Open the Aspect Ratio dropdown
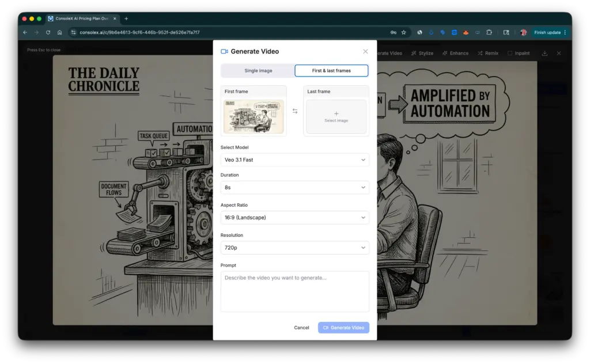The width and height of the screenshot is (590, 364). 294,217
